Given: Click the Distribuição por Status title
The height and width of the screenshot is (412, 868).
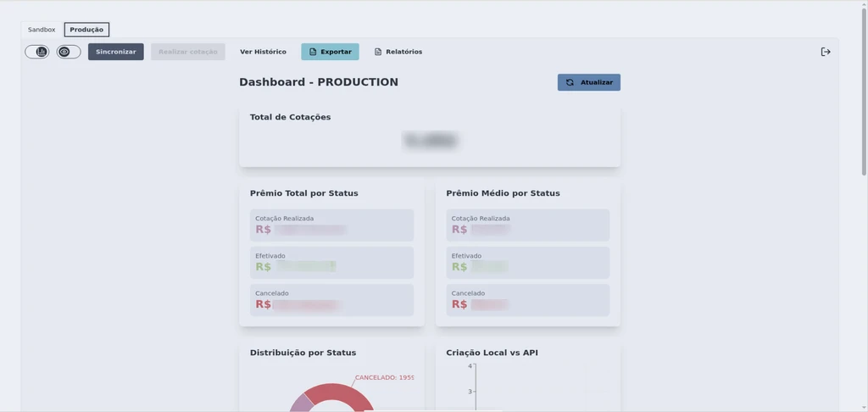Looking at the screenshot, I should pyautogui.click(x=303, y=353).
